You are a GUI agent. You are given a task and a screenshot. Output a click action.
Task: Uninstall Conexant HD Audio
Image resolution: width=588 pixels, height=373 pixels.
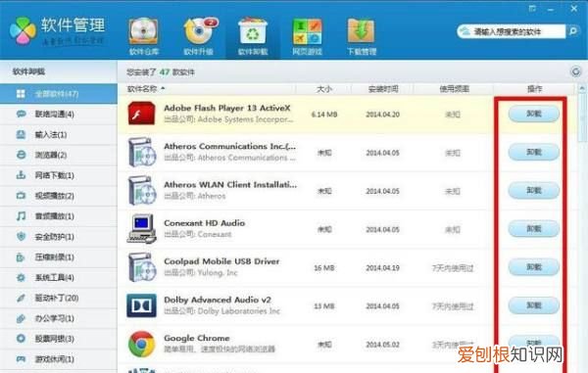pyautogui.click(x=534, y=229)
